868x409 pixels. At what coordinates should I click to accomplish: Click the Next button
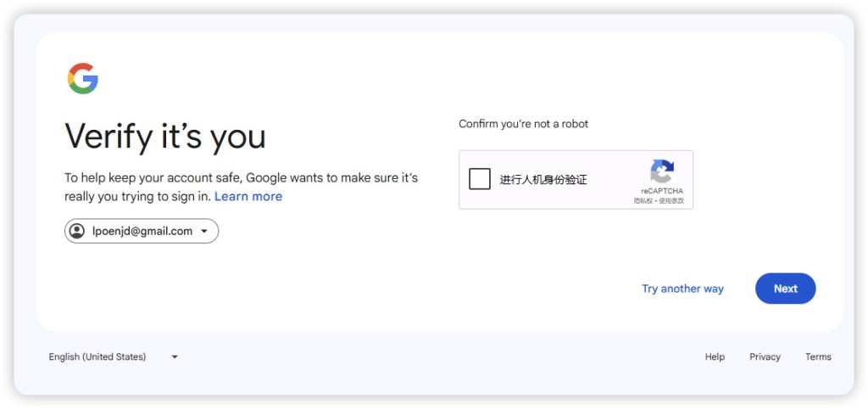(x=785, y=289)
